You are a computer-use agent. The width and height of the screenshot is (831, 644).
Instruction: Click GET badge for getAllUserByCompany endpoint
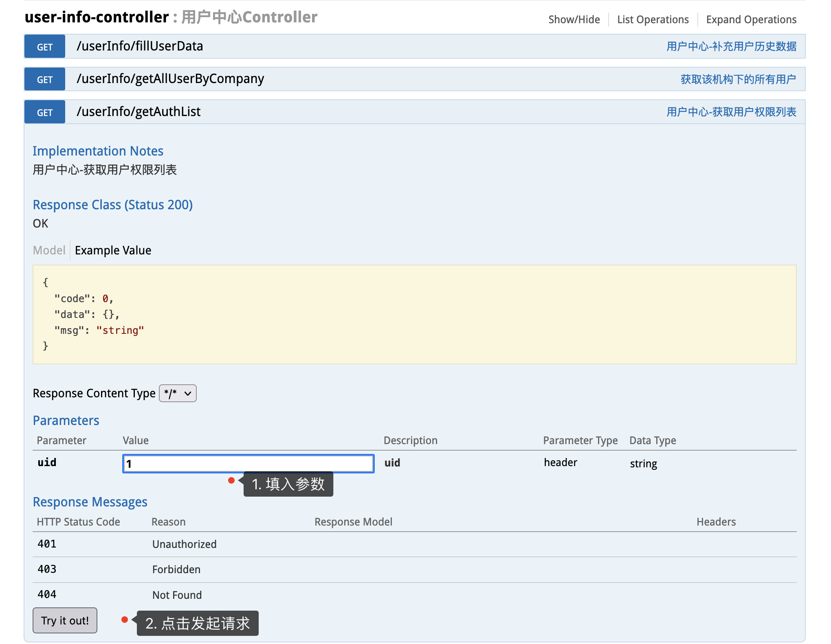[x=44, y=79]
